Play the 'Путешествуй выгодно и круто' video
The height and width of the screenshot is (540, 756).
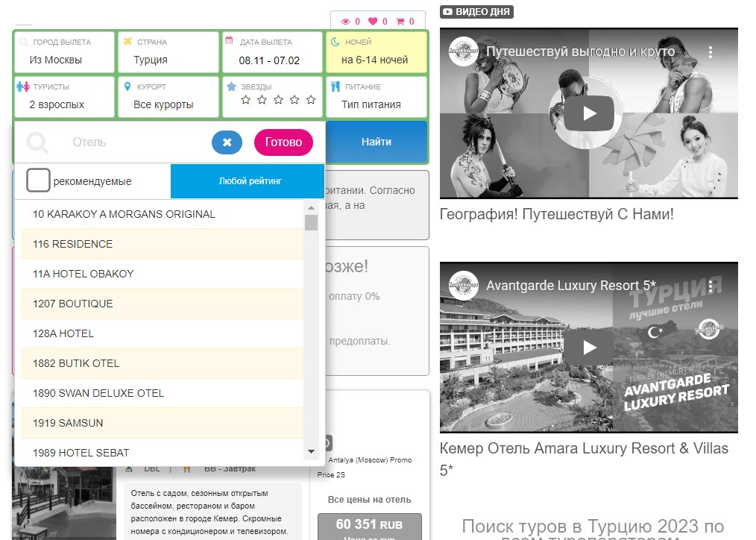pyautogui.click(x=588, y=113)
